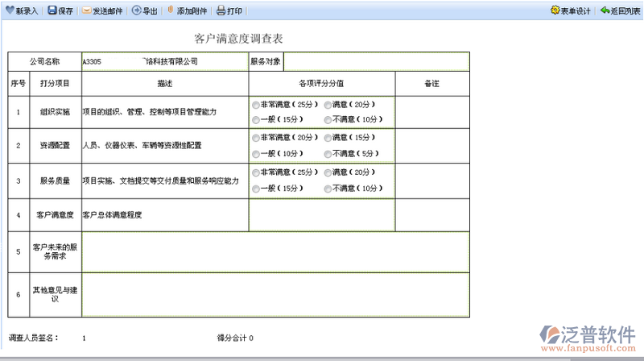Choose 一般（15分） for 组织实施
Image resolution: width=644 pixels, height=361 pixels.
click(256, 120)
